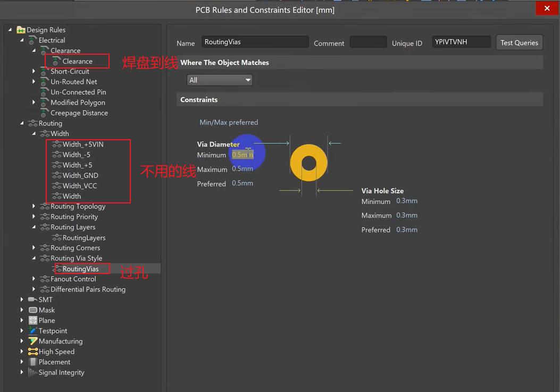This screenshot has height=392, width=560.
Task: Expand the SMT category
Action: 22,299
